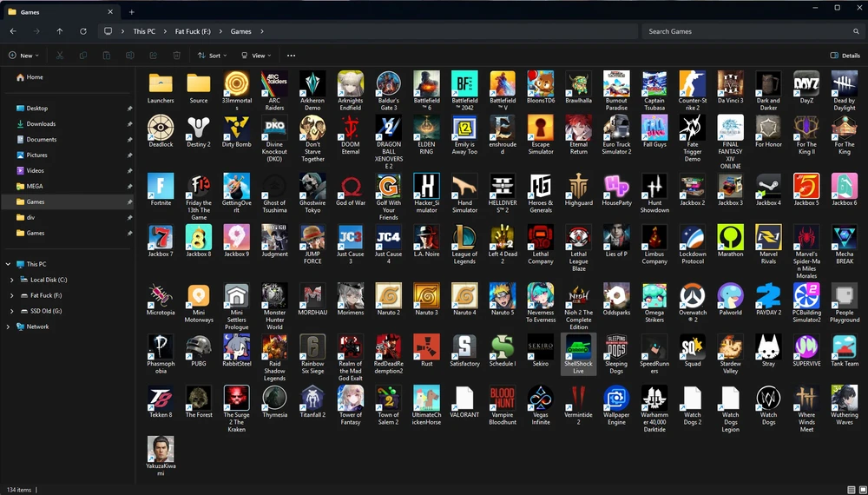Switch to large icons view in status bar
This screenshot has height=495, width=868.
pyautogui.click(x=863, y=490)
